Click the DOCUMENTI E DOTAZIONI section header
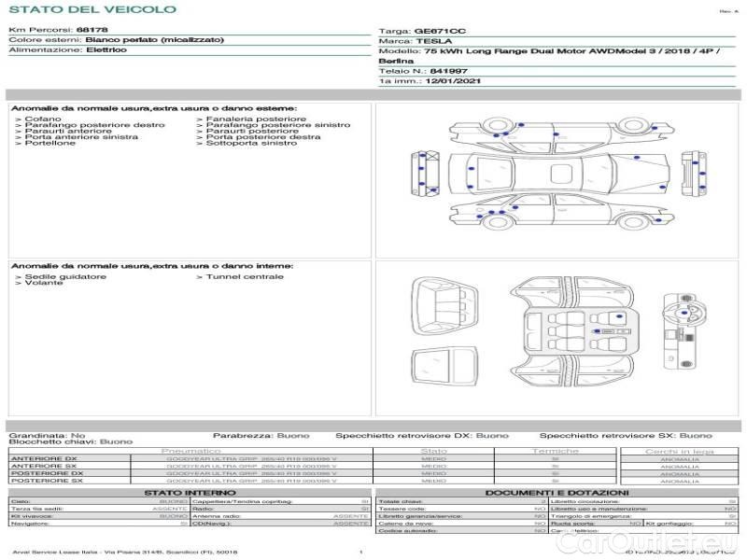Viewport: 747px width, 560px height. coord(557,493)
